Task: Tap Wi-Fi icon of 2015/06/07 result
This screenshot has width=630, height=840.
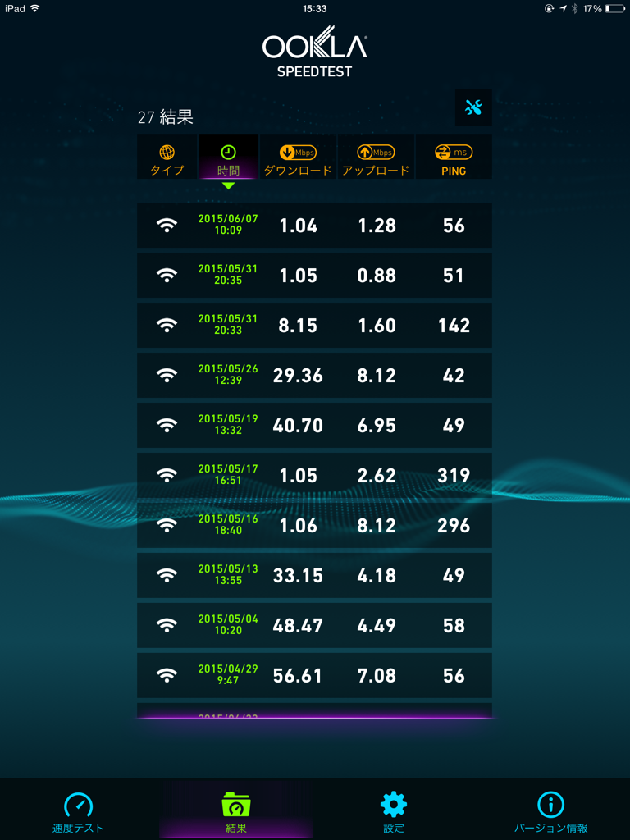Action: pos(167,226)
